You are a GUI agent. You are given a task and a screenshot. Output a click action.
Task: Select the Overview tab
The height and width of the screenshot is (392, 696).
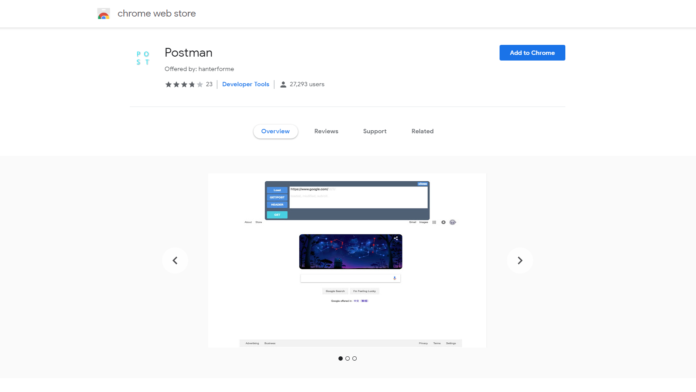(x=275, y=131)
